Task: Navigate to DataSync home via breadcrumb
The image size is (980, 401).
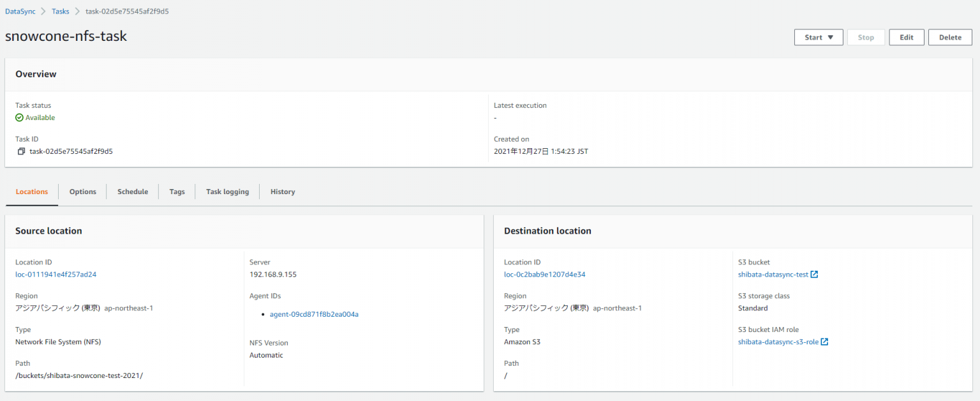Action: tap(20, 11)
